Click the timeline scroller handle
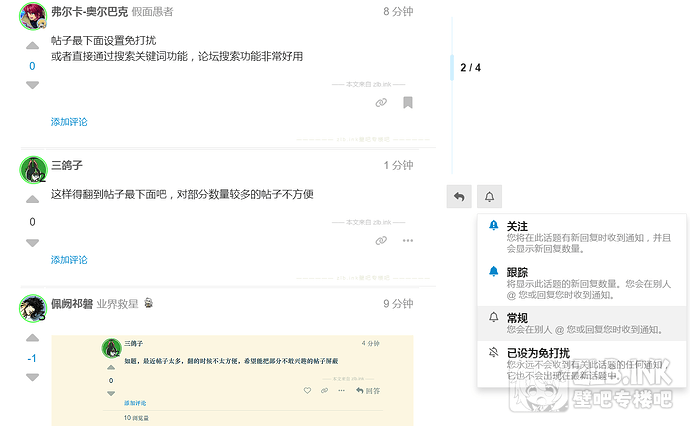Viewport: 690px width, 426px height. (x=452, y=68)
